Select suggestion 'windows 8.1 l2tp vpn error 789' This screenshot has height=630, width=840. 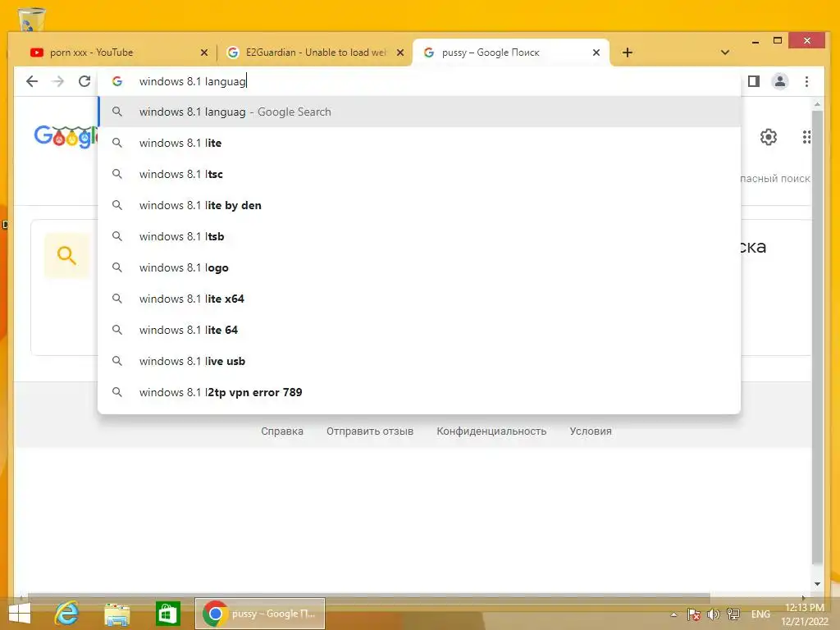pos(419,392)
